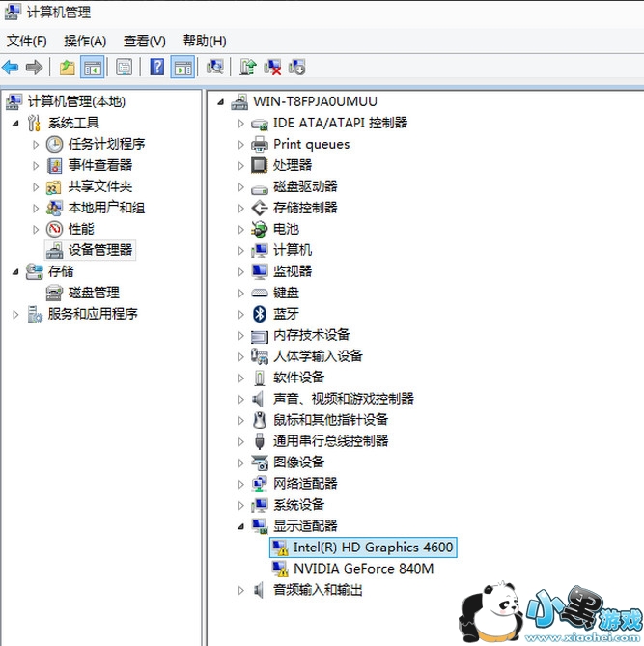
Task: Click the Print queues printer icon
Action: point(260,144)
